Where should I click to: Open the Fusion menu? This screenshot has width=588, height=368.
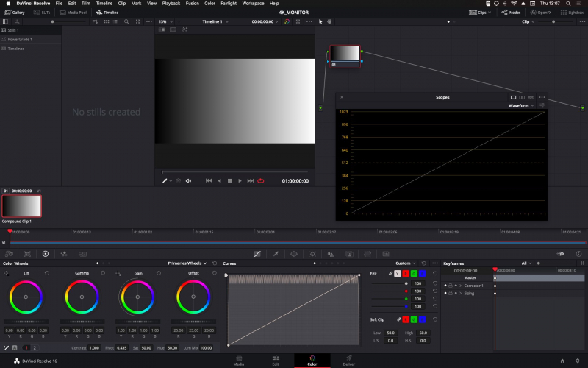(x=192, y=4)
